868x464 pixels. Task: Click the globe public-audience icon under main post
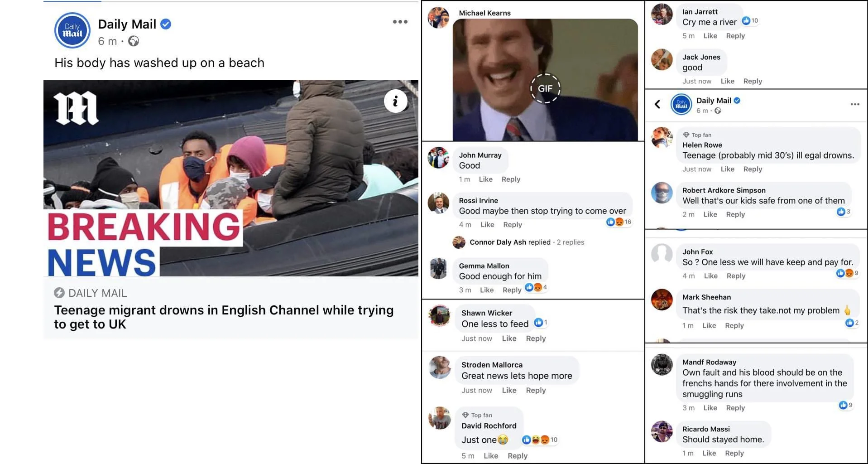click(x=134, y=41)
